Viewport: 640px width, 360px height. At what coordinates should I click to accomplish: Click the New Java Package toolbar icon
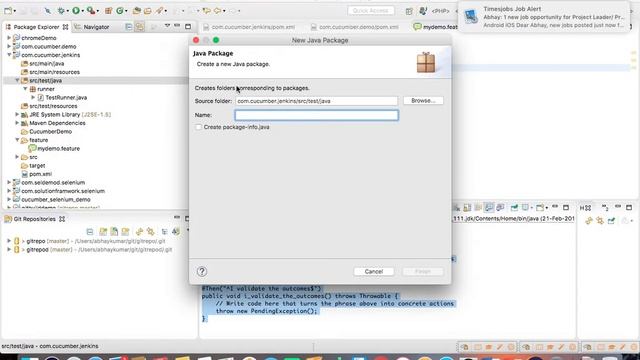tap(109, 11)
